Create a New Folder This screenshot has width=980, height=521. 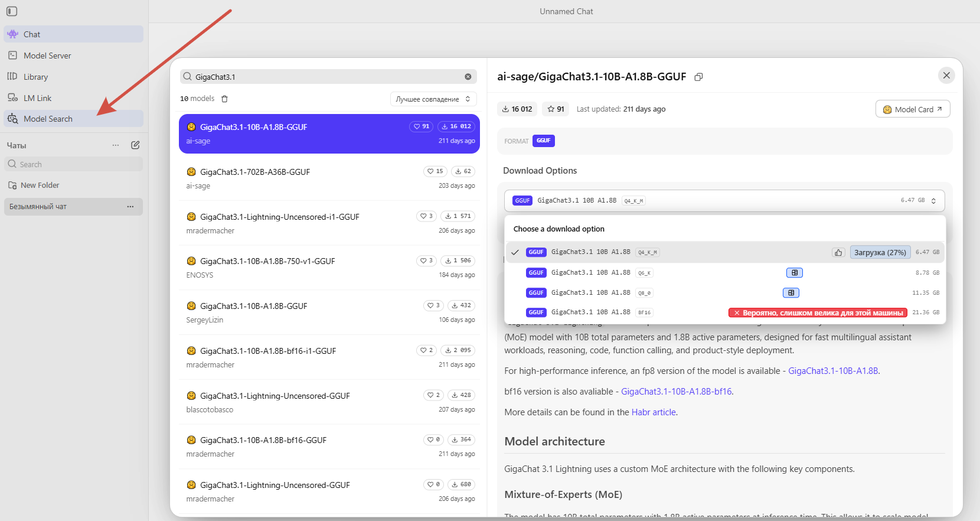click(x=34, y=185)
